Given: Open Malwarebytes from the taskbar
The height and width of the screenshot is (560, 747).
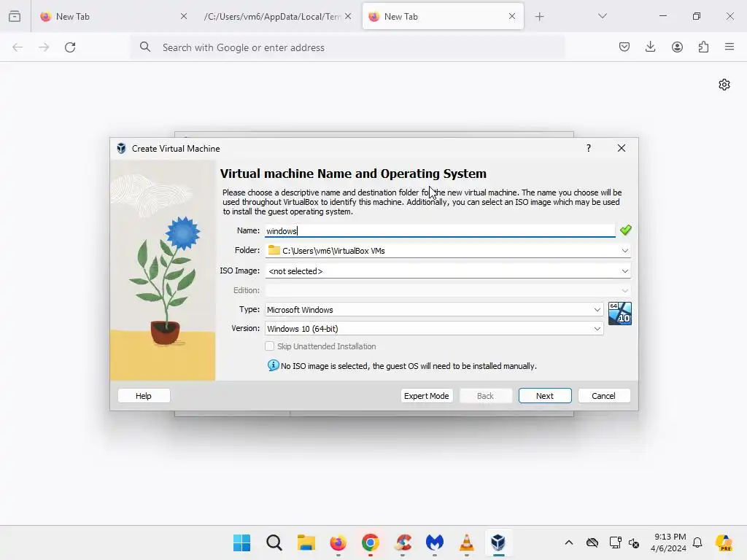Looking at the screenshot, I should 435,542.
